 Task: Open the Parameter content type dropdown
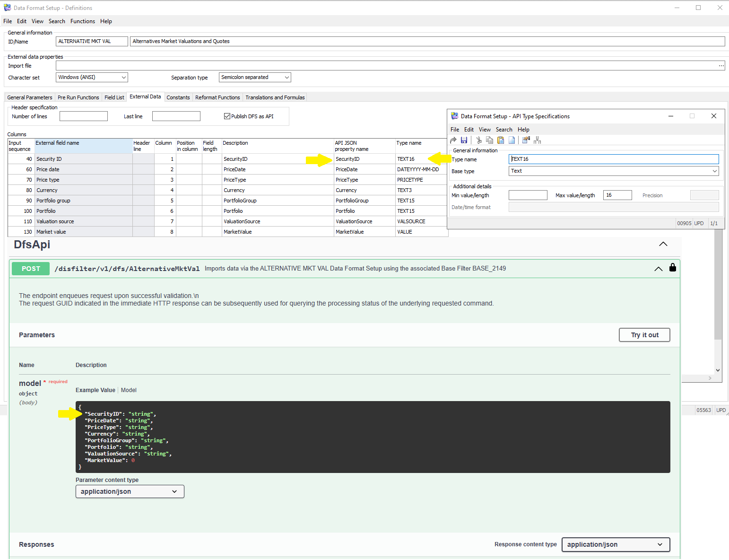point(130,491)
